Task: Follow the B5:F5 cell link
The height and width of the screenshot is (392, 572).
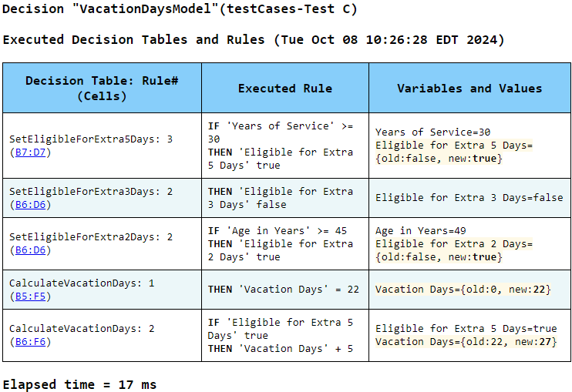Action: tap(30, 296)
